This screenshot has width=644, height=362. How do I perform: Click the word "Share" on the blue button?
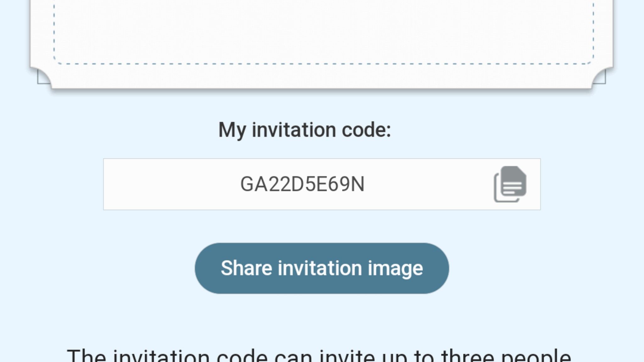[x=246, y=268]
